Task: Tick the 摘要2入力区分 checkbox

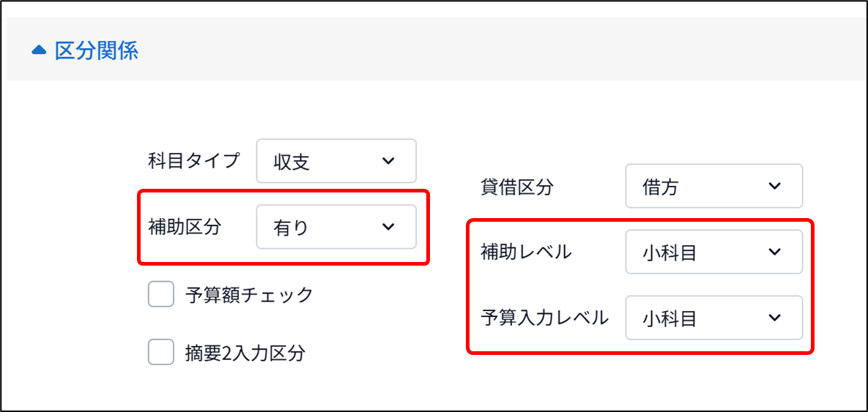Action: tap(161, 351)
